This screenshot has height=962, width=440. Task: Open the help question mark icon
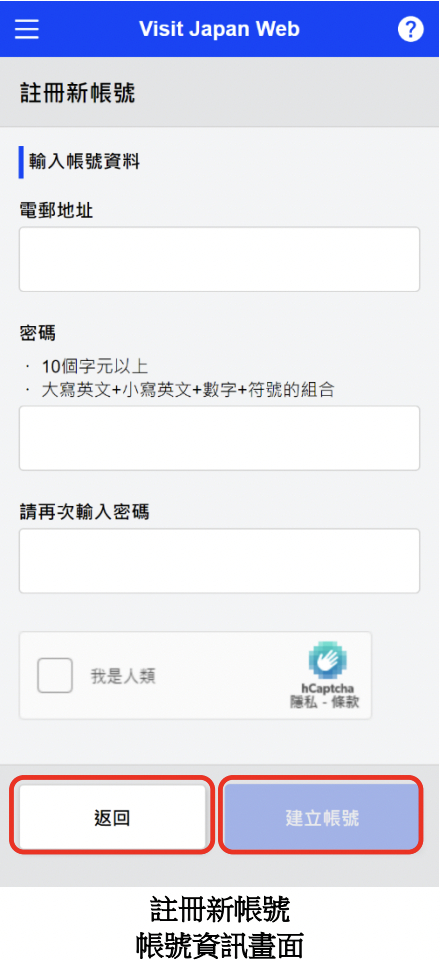411,29
